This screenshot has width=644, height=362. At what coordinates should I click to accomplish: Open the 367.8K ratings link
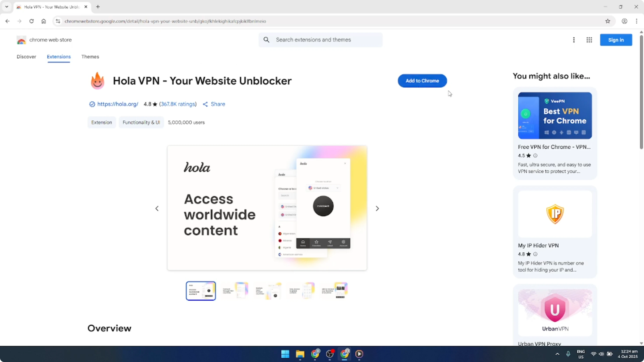tap(178, 104)
